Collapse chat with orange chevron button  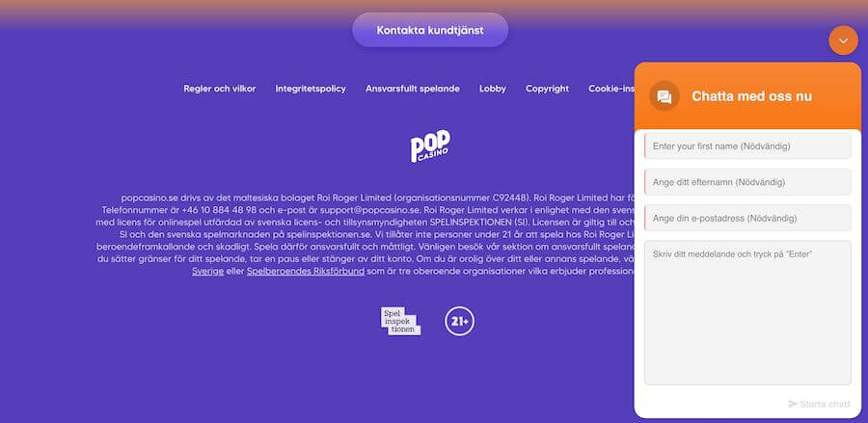(x=843, y=40)
